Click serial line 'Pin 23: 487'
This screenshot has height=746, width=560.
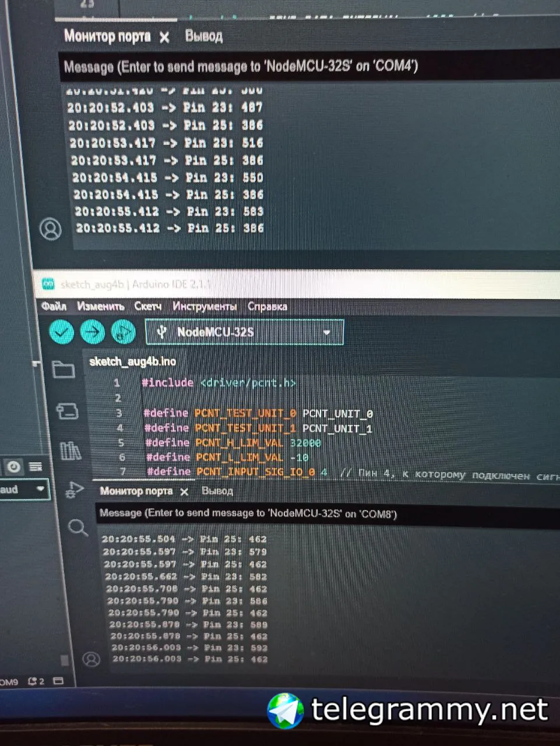point(165,107)
